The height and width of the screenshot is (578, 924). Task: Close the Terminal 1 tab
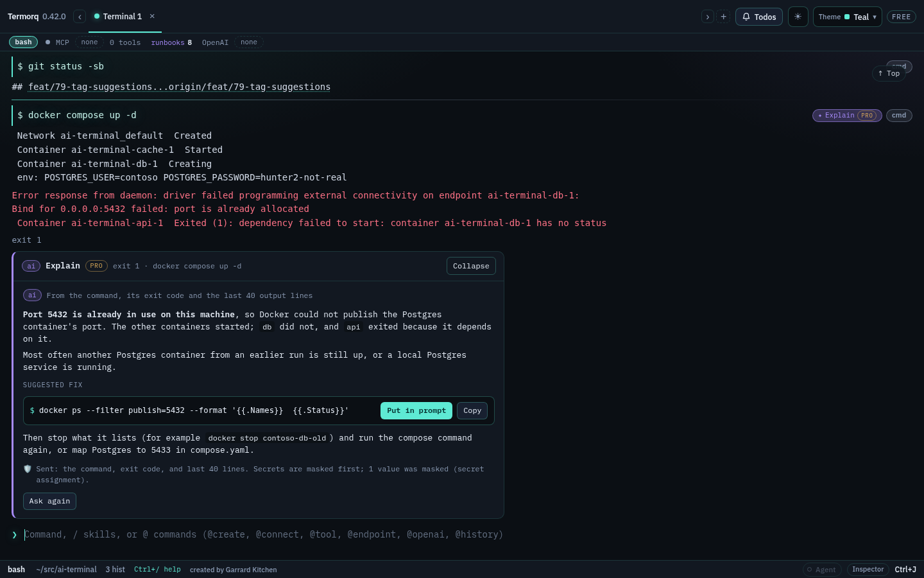coord(152,17)
